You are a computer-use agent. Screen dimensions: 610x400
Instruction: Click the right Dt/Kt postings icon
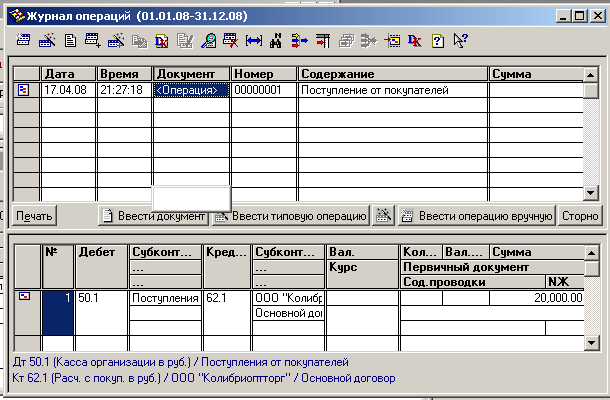point(415,40)
